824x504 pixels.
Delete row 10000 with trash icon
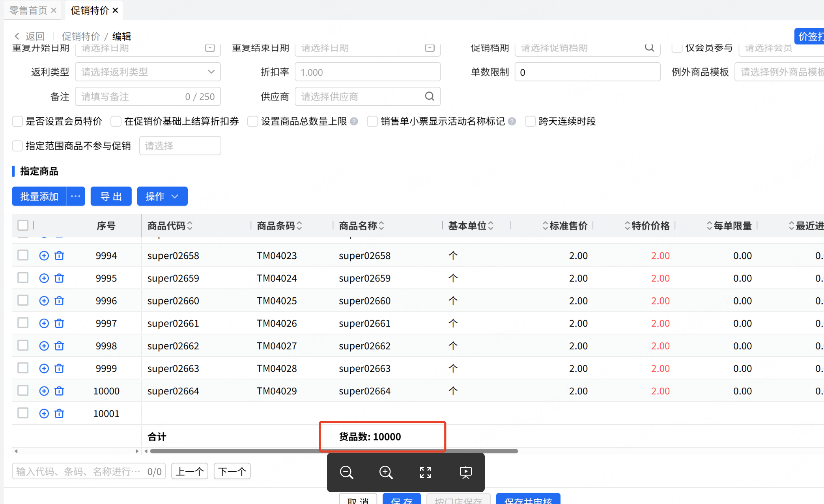point(59,391)
